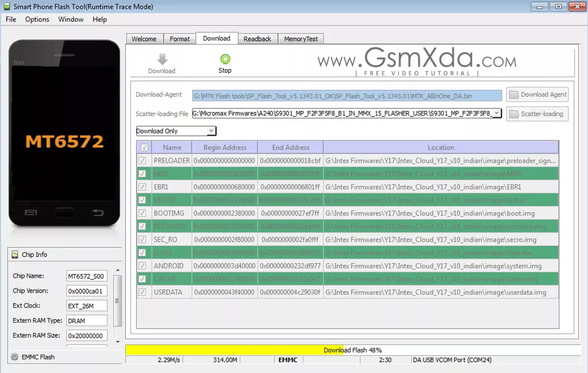Click the phone's home key
Image resolution: width=588 pixels, height=373 pixels.
(65, 213)
